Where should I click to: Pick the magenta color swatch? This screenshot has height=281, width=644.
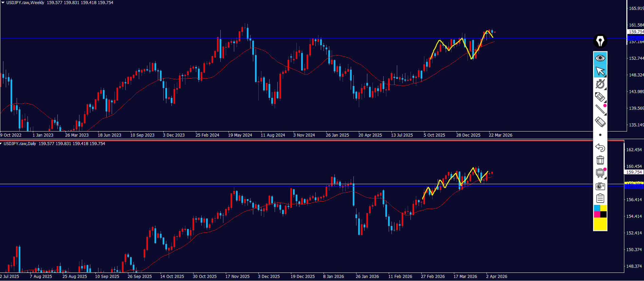coord(597,214)
